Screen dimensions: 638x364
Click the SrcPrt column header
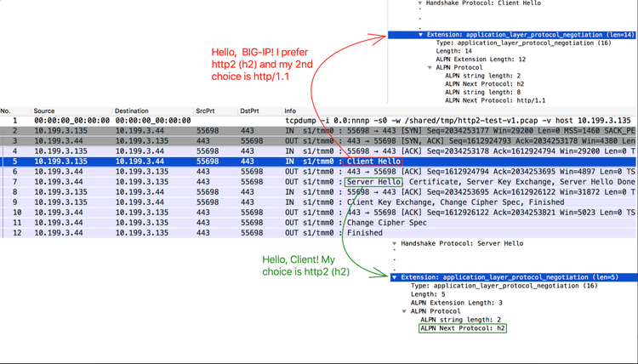point(205,111)
